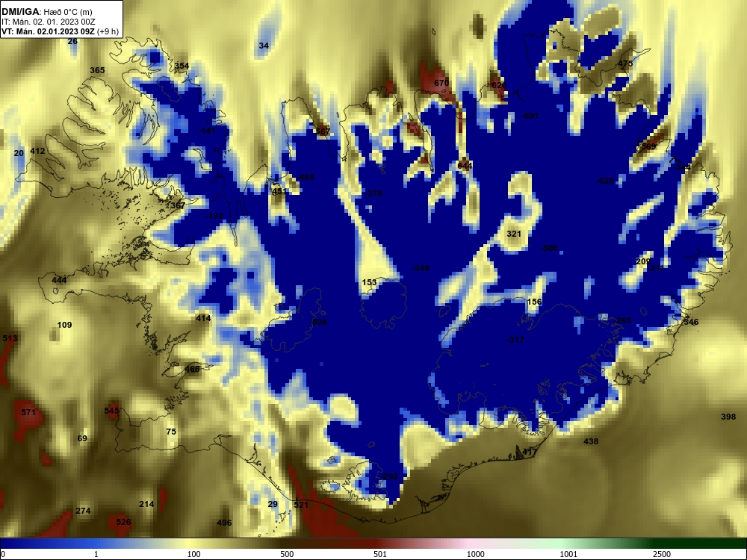The height and width of the screenshot is (560, 747).
Task: Click the map value 367
Action: tap(177, 205)
